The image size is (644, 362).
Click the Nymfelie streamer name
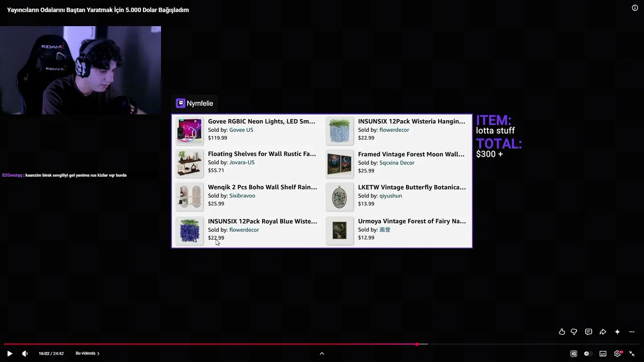tap(200, 104)
